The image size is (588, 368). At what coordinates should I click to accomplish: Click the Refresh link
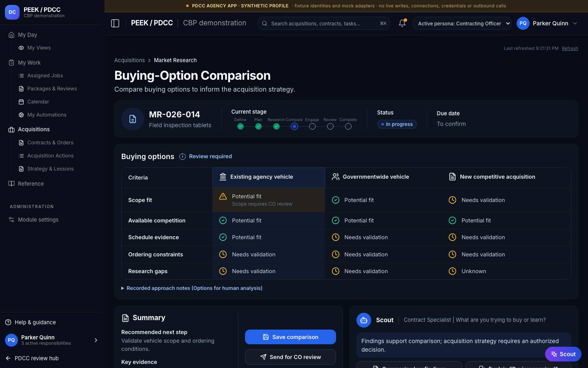click(570, 48)
